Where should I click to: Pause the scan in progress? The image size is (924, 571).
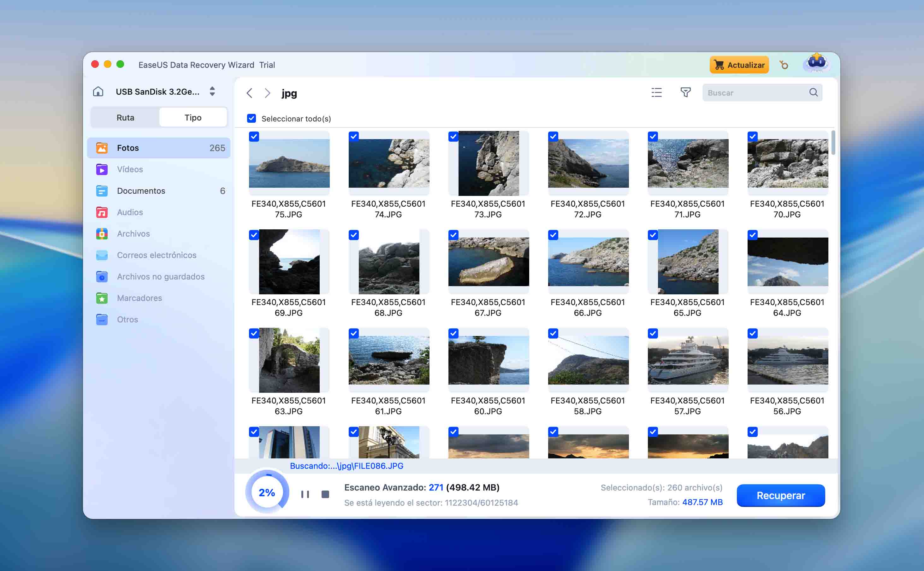pos(305,494)
